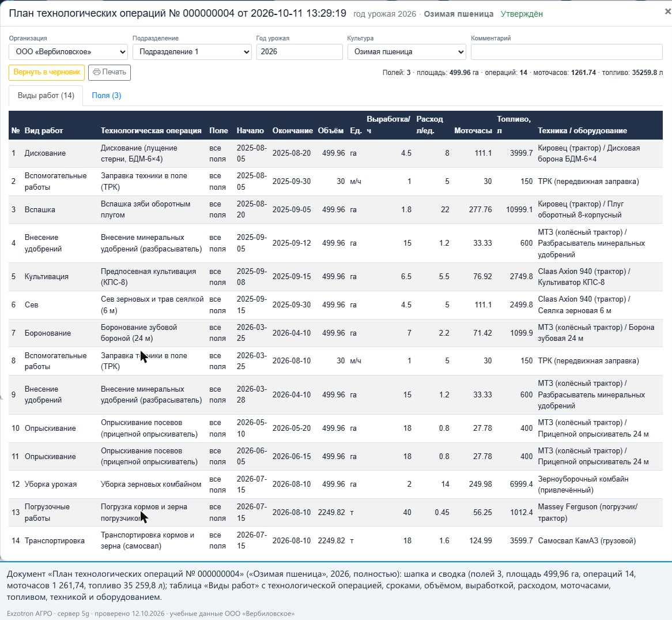Click the Вернуть в черновик button

[x=47, y=73]
